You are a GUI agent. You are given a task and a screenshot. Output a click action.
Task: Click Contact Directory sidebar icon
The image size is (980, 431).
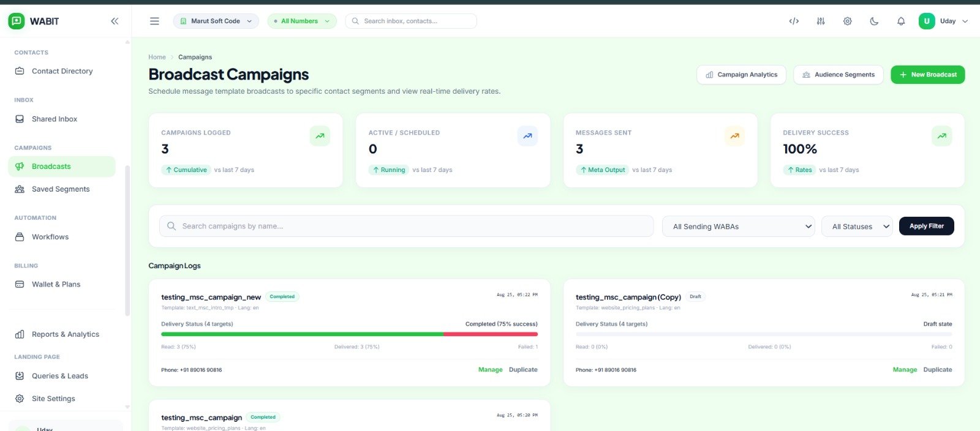[x=20, y=71]
